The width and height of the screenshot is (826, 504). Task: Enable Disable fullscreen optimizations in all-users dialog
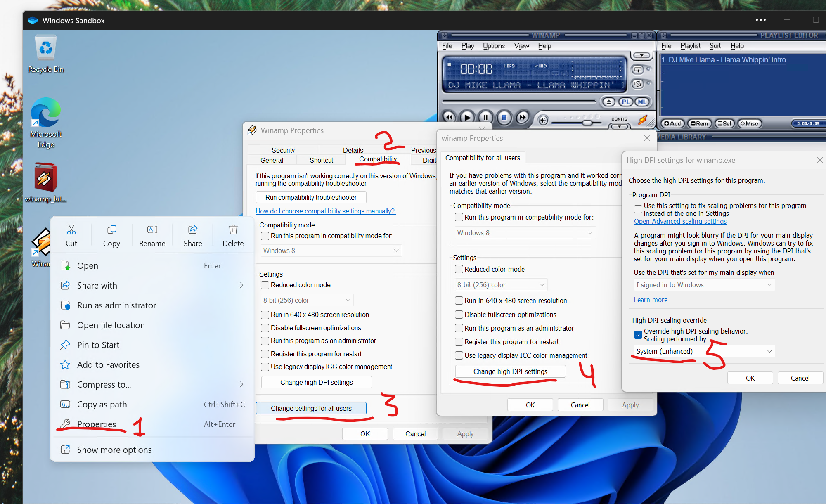coord(459,315)
